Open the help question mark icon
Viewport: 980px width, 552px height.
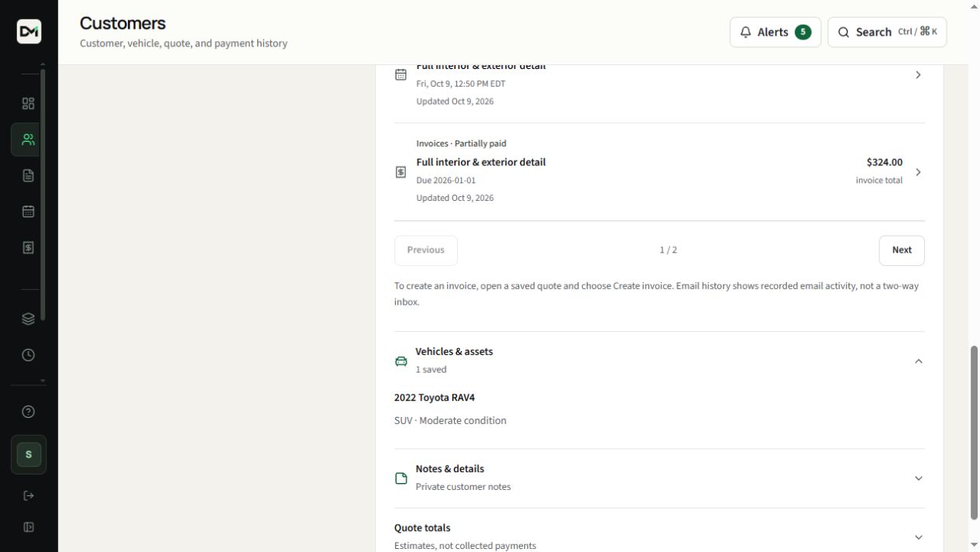[29, 412]
